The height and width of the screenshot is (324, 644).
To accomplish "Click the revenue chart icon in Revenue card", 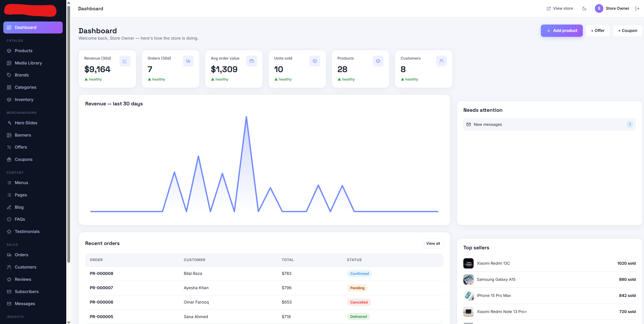I will click(x=125, y=61).
